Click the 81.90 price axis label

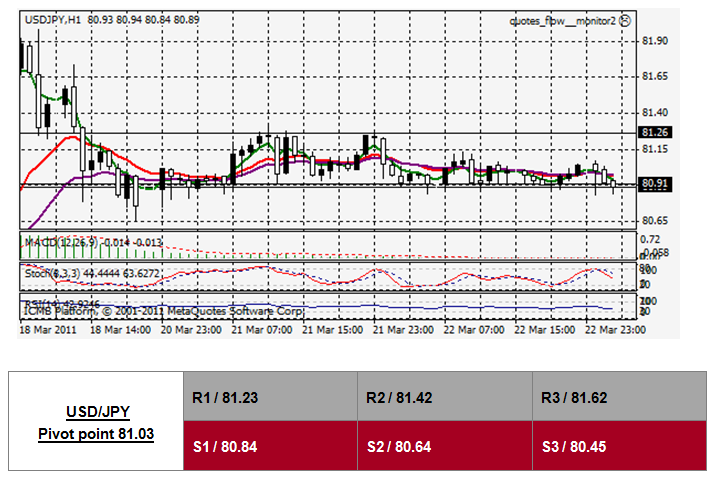coord(655,40)
